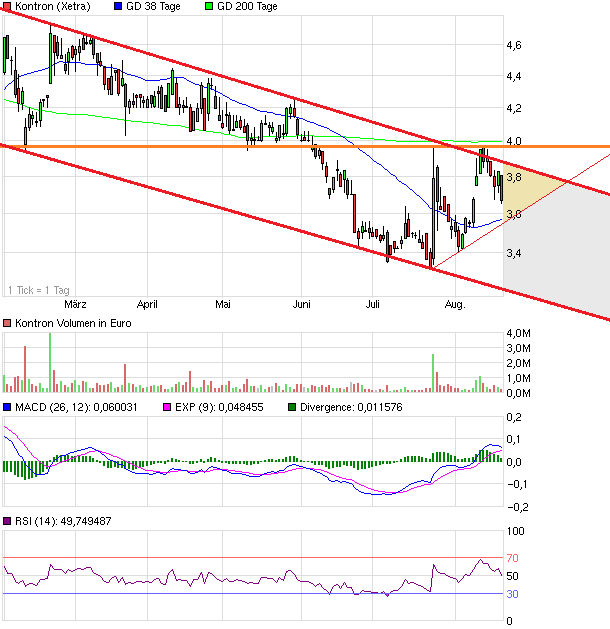Screen dimensions: 610x629
Task: Click the EXP (9): 0,048455 text
Action: point(219,408)
